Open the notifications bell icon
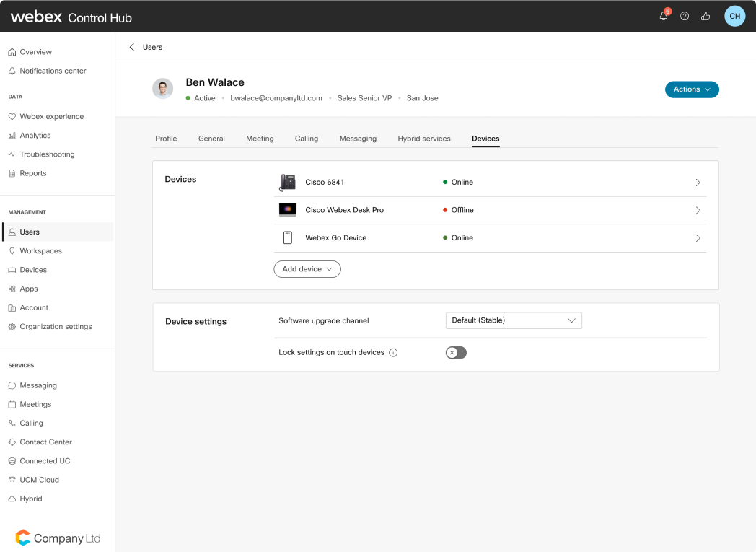 point(664,17)
